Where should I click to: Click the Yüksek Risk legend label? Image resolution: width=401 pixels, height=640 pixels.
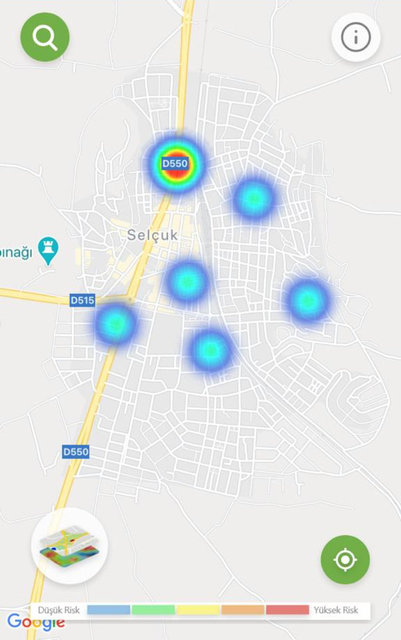coord(336,610)
